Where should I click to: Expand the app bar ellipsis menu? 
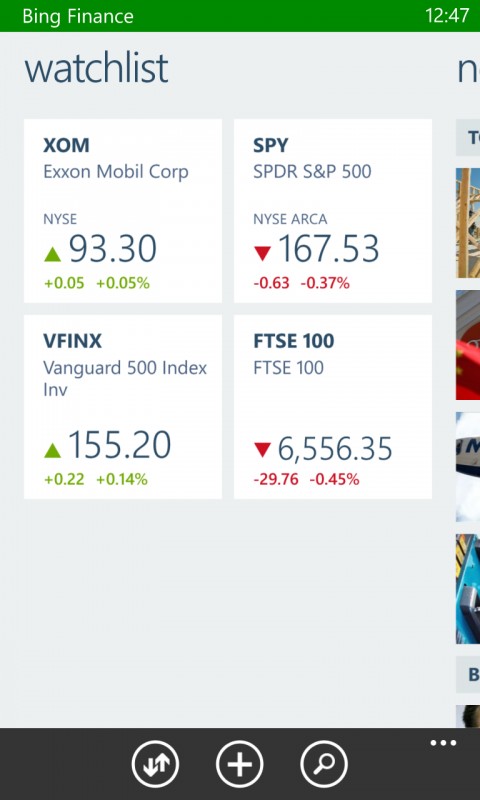(443, 743)
